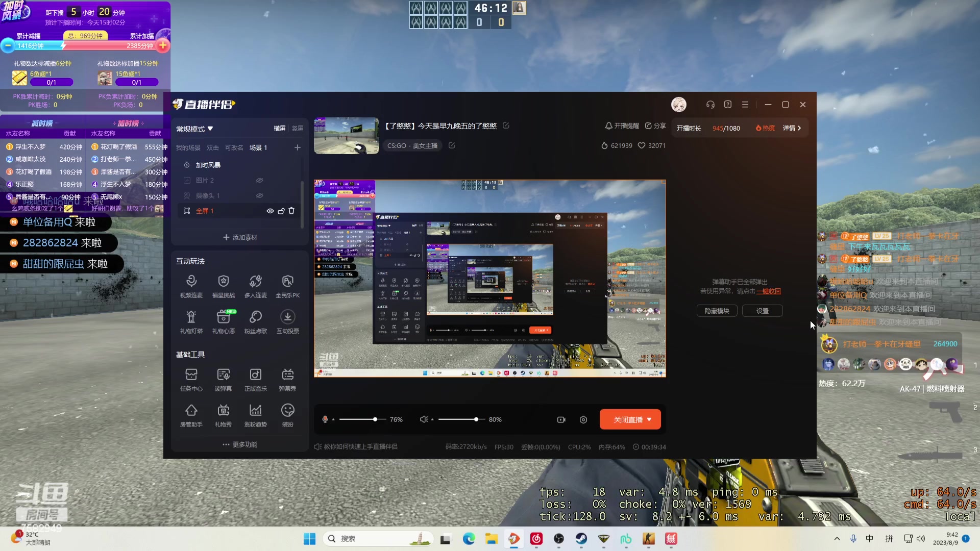The width and height of the screenshot is (980, 551).
Task: Click the record video camera icon
Action: click(561, 419)
